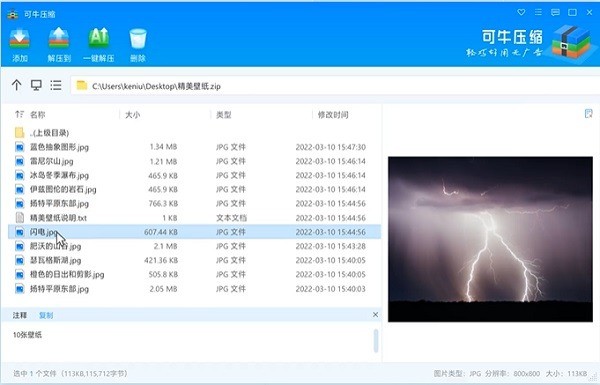This screenshot has height=385, width=600.
Task: Click the computer monitor icon beside path
Action: pyautogui.click(x=36, y=85)
